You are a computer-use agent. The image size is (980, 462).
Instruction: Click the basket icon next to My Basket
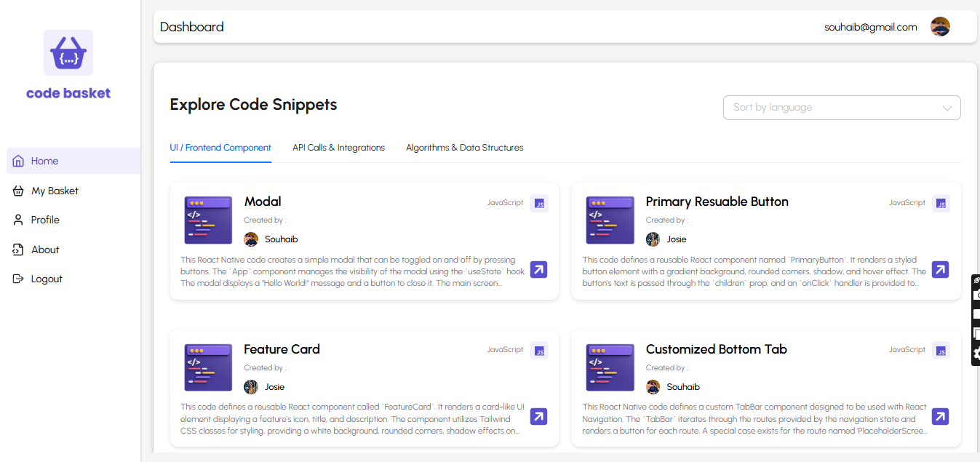[x=18, y=190]
